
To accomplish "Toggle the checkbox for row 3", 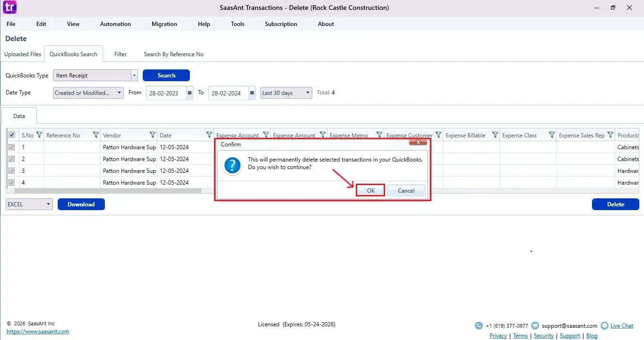I will [12, 170].
